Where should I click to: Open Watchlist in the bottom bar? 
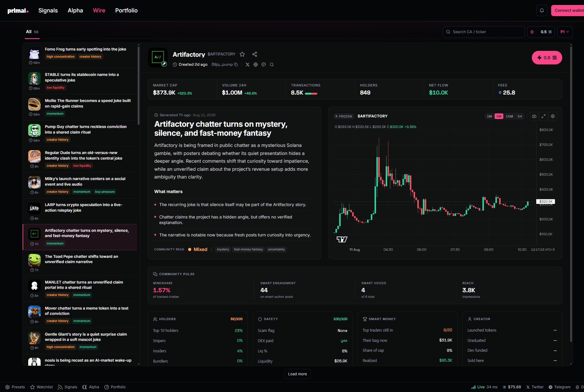pyautogui.click(x=42, y=387)
